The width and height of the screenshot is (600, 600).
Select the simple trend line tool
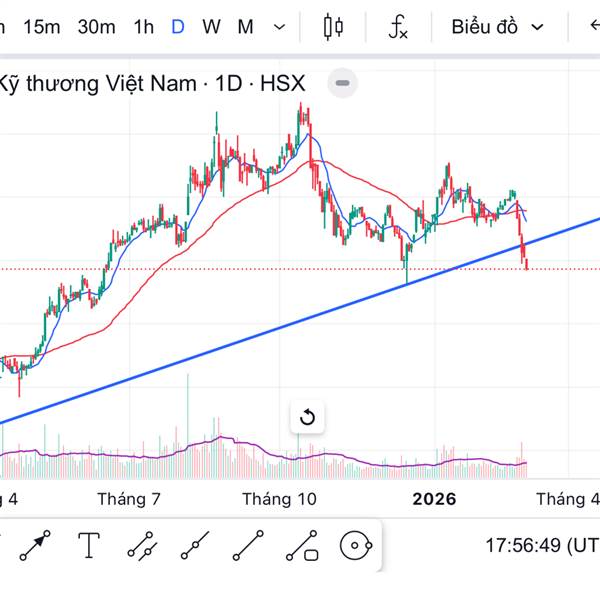tap(248, 546)
